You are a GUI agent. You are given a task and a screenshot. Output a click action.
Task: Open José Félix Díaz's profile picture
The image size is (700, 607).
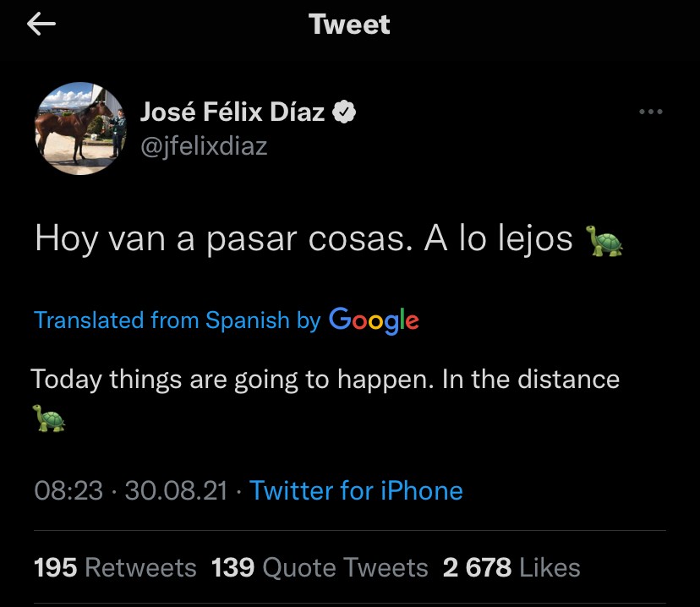79,129
